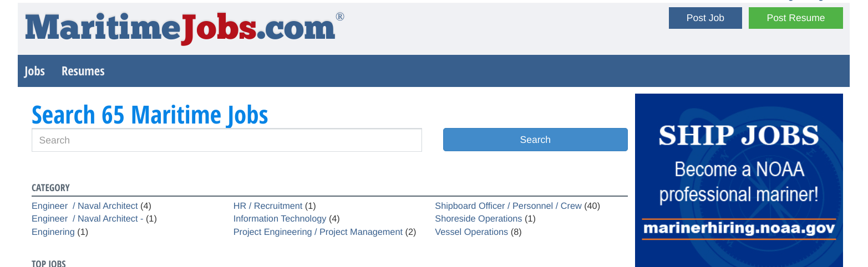
Task: Click marinerhiring.noaa.gov text in the ad
Action: (x=739, y=229)
